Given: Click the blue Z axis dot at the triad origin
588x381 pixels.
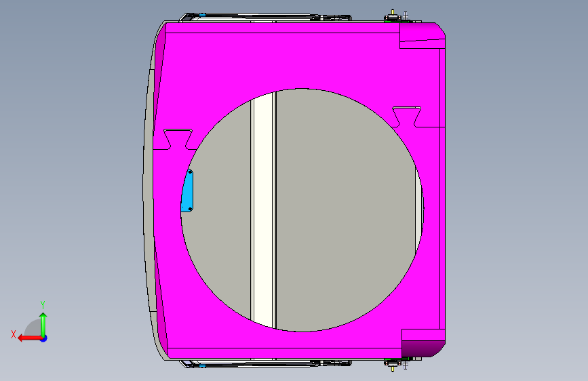Looking at the screenshot, I should click(x=44, y=338).
